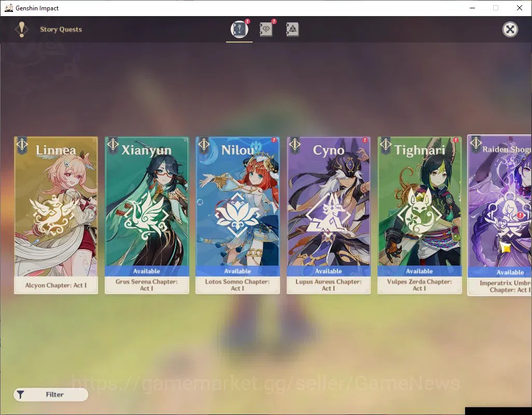Click the Available banner on Xianyun card
This screenshot has height=415, width=532.
(147, 271)
